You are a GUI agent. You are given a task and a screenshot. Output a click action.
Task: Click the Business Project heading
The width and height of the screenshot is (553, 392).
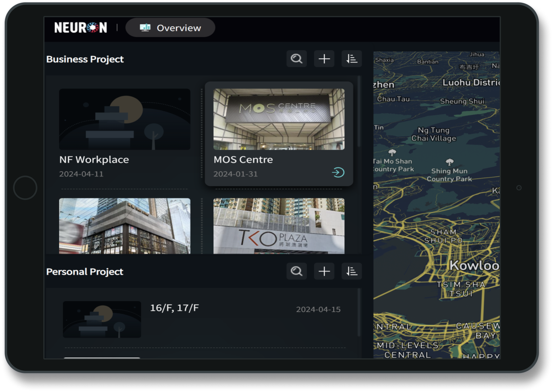85,59
